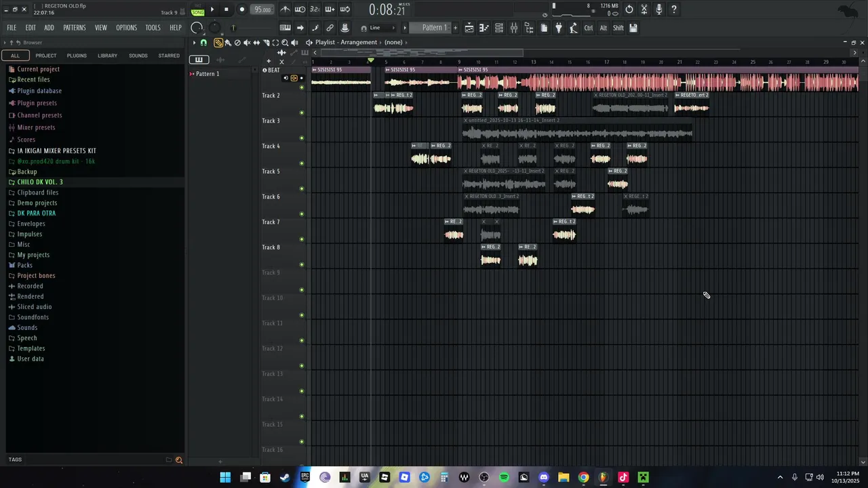Click the playhead marker on timeline
Screen dimensions: 868x488
(x=370, y=61)
